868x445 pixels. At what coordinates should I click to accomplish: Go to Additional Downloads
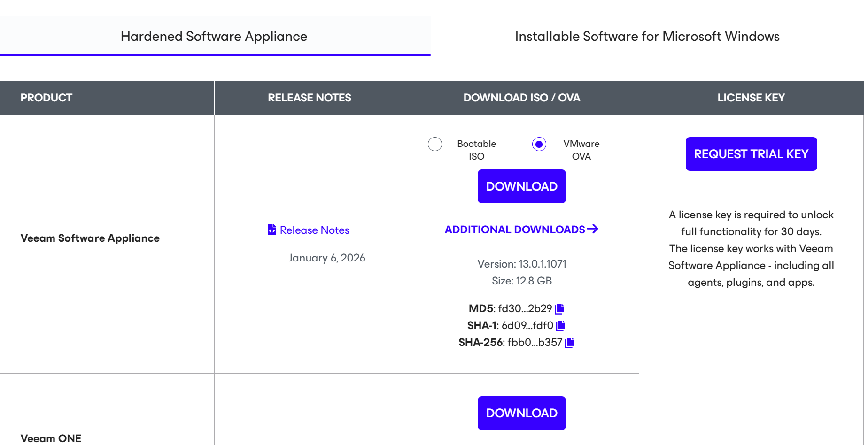point(515,230)
